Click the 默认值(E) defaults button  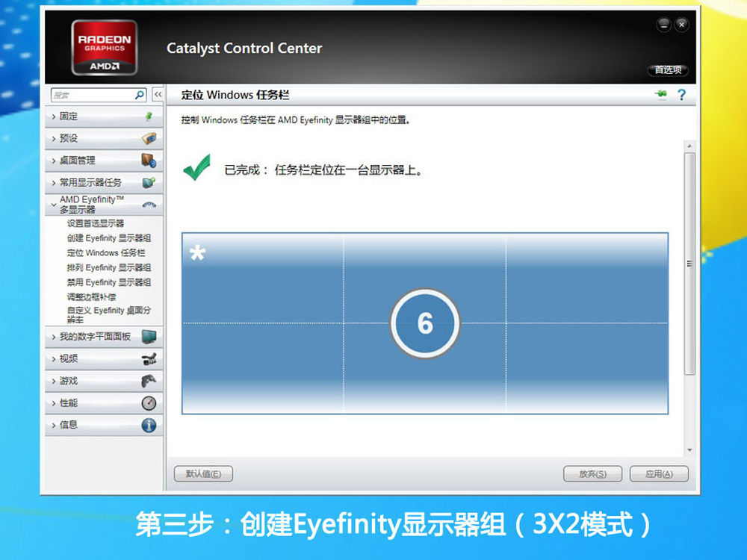click(x=203, y=474)
